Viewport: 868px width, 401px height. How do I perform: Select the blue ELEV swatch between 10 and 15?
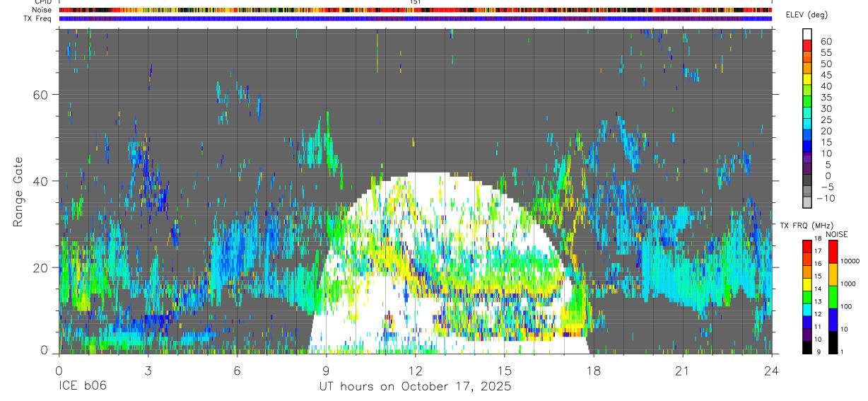pos(807,147)
